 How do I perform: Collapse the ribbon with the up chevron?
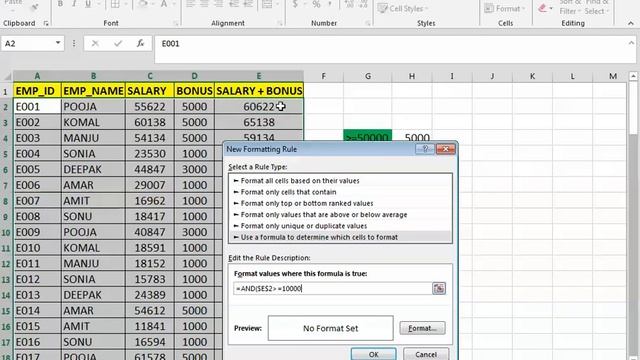631,24
